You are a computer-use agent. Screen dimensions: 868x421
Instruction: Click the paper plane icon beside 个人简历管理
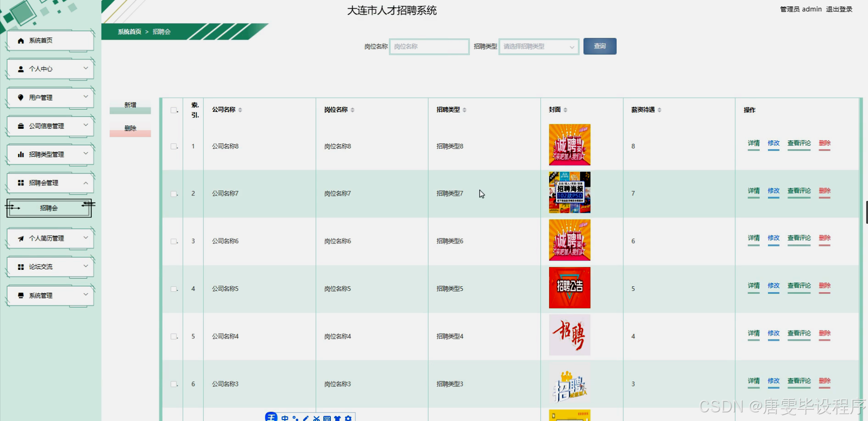pos(21,238)
